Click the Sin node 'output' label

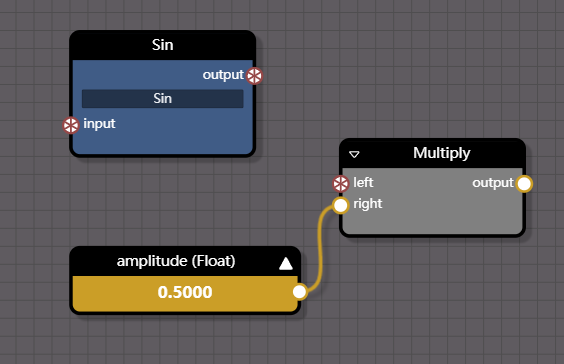(x=223, y=75)
